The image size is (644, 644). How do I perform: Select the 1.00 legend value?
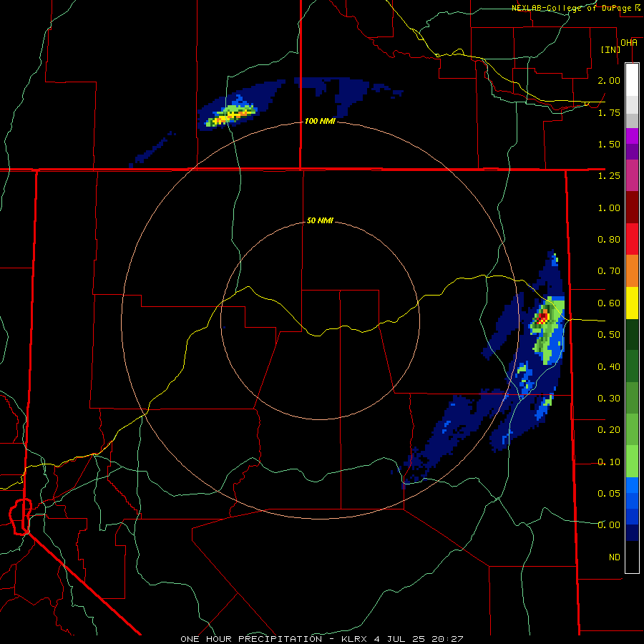609,208
